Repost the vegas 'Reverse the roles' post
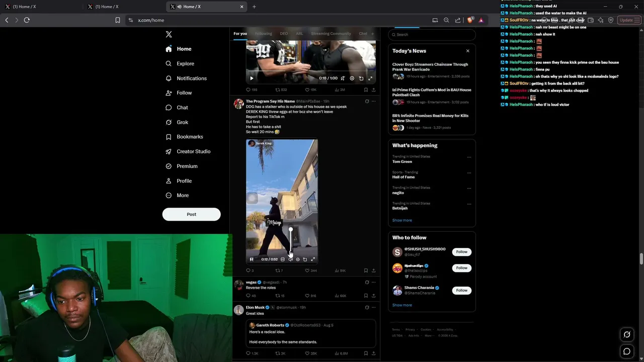 click(x=280, y=296)
